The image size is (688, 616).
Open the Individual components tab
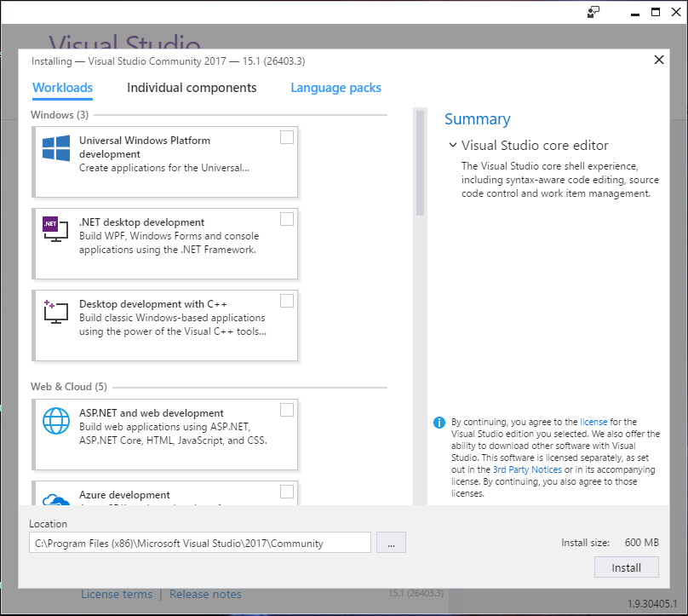coord(192,88)
